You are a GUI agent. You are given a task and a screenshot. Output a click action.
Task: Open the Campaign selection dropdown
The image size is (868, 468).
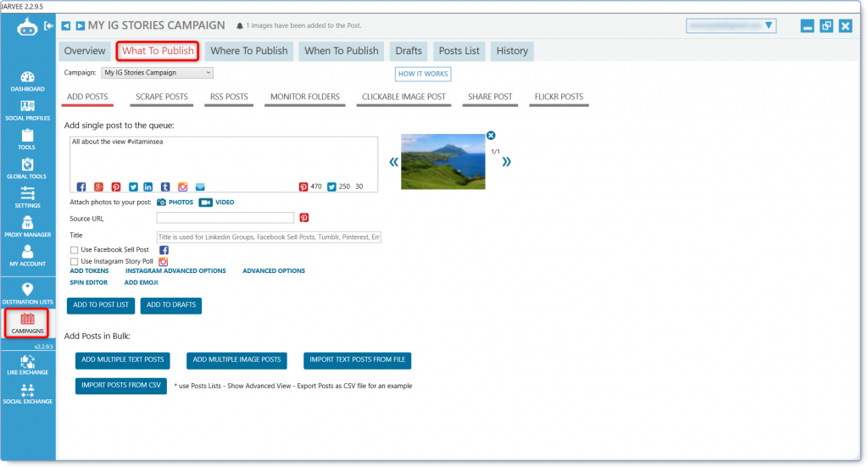pyautogui.click(x=157, y=73)
